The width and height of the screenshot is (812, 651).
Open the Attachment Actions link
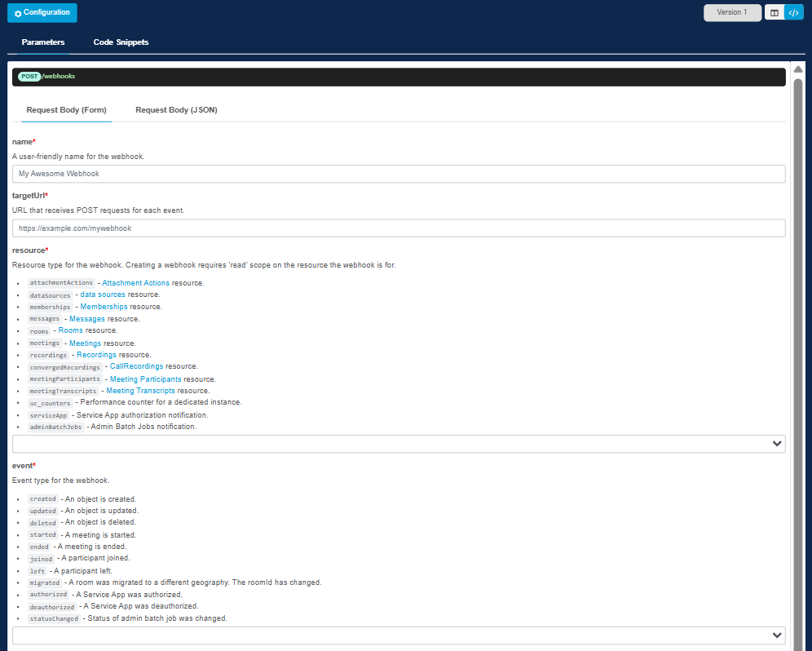point(135,283)
